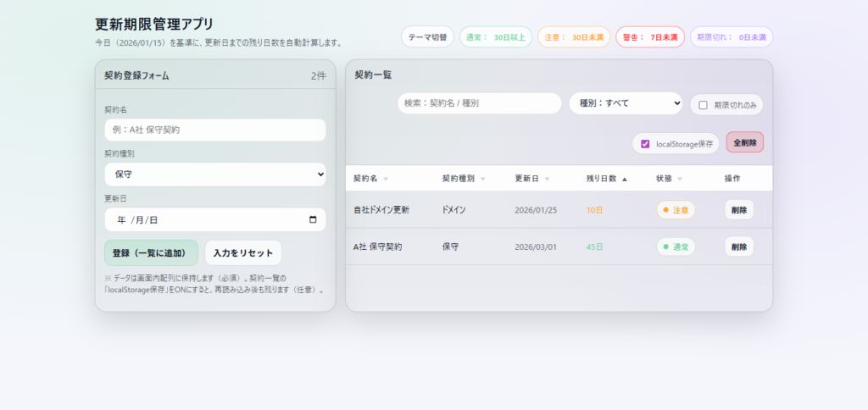Click the 警告：7日未満 legend pill
Viewport: 868px width, 410px height.
pyautogui.click(x=649, y=37)
